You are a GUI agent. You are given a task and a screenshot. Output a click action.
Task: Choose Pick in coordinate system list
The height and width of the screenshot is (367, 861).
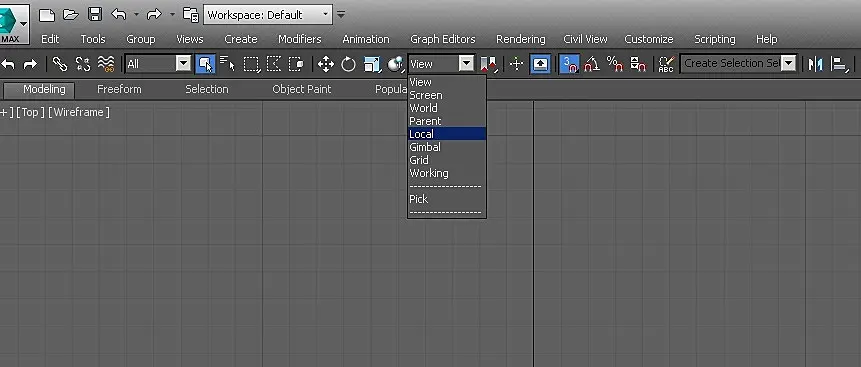(x=446, y=199)
